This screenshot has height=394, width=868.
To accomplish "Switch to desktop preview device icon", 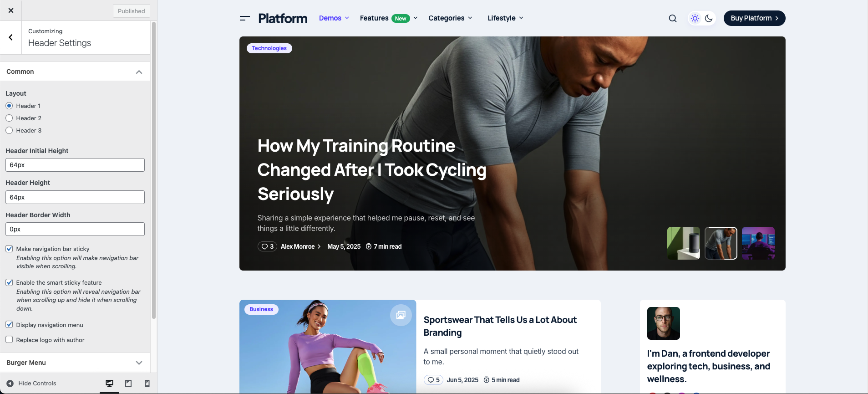I will 109,384.
